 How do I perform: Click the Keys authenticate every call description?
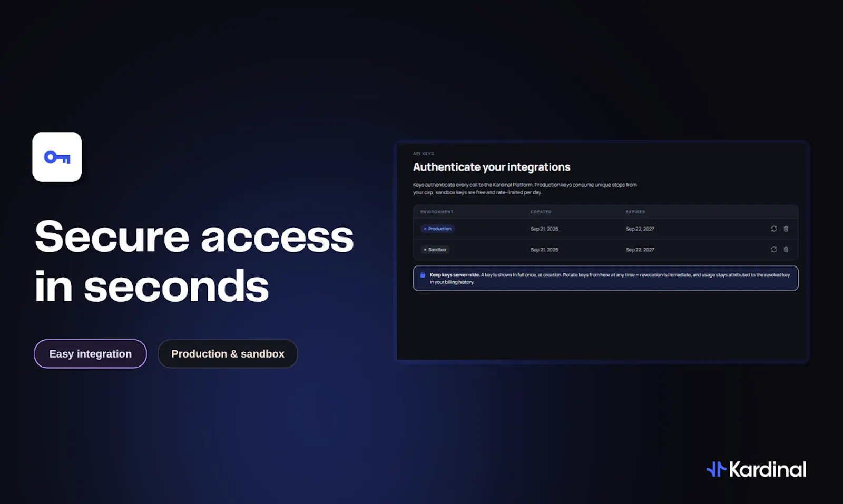coord(525,189)
